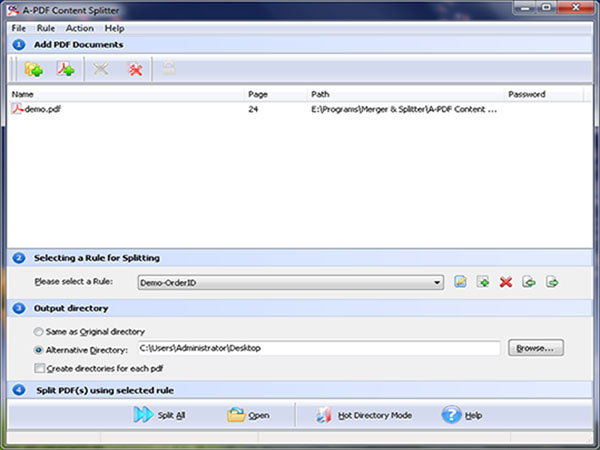
Task: Click the red X delete rule icon
Action: [506, 282]
